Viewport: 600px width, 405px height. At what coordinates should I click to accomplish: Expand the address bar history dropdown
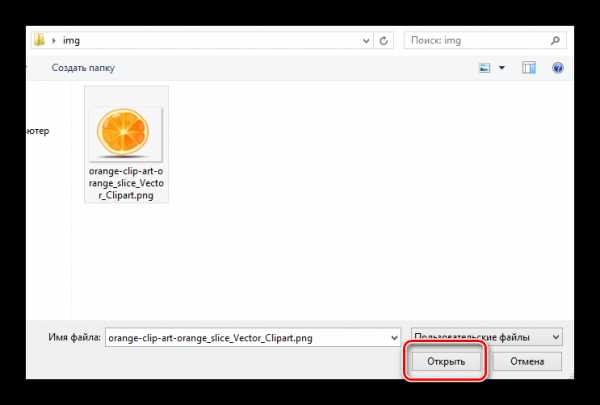pyautogui.click(x=366, y=40)
